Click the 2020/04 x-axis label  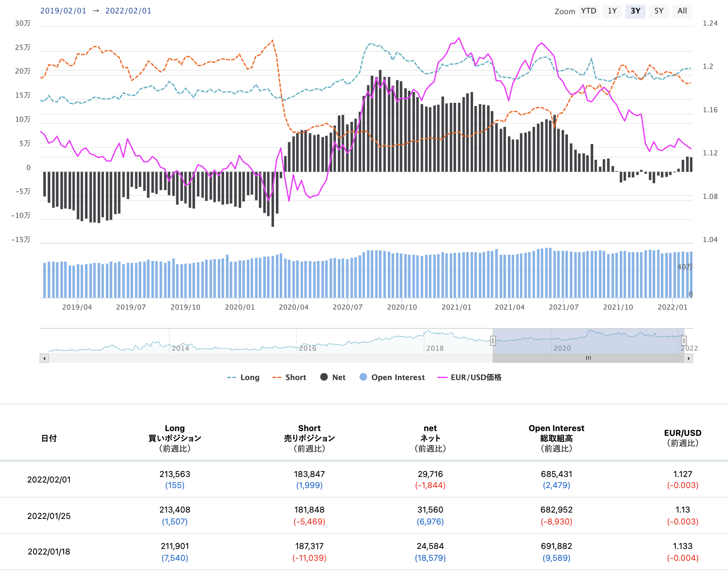(294, 307)
